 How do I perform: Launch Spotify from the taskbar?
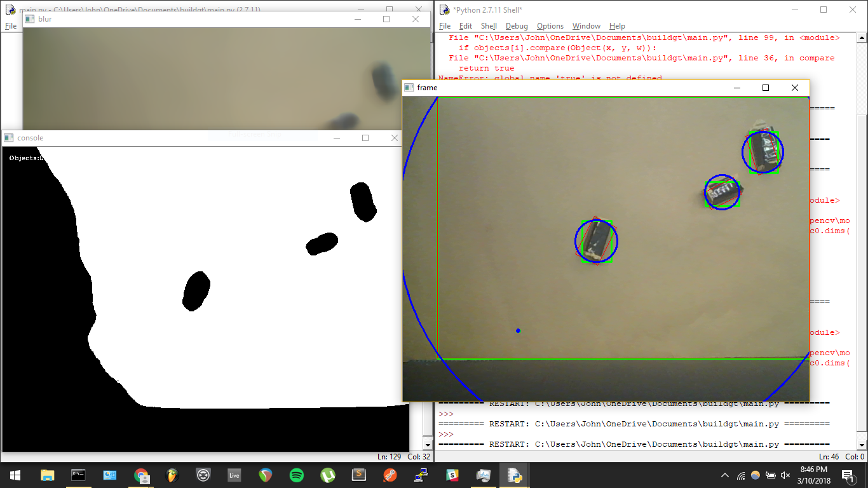pos(297,475)
